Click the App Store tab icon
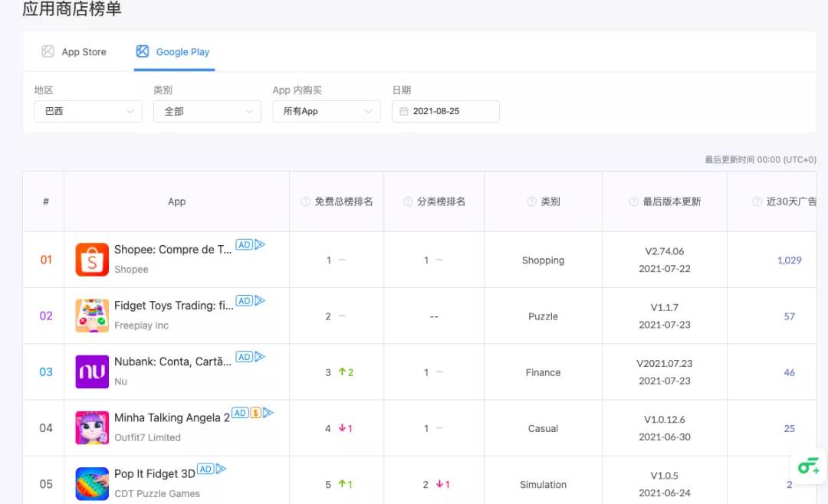828x504 pixels. [48, 51]
